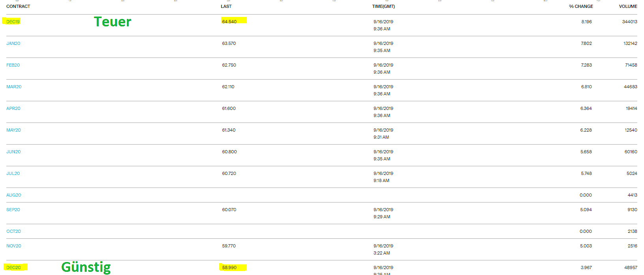Click the highlighted 64.540 last price
The width and height of the screenshot is (644, 275).
[x=229, y=22]
